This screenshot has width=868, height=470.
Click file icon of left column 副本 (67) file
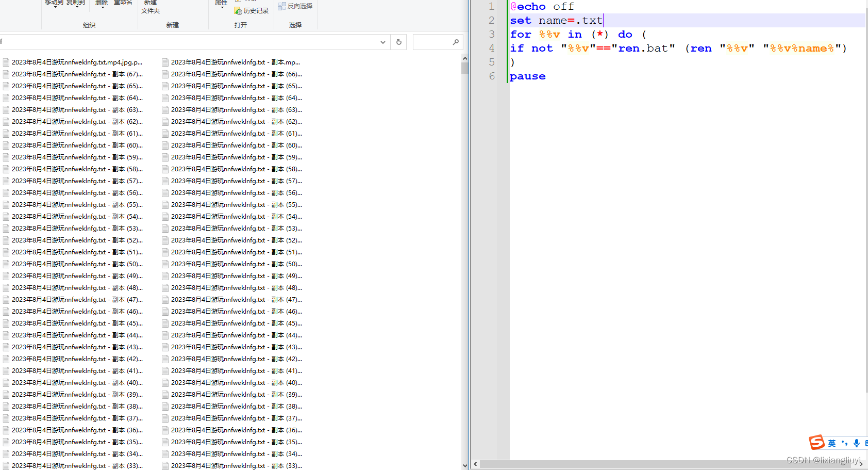tap(6, 74)
